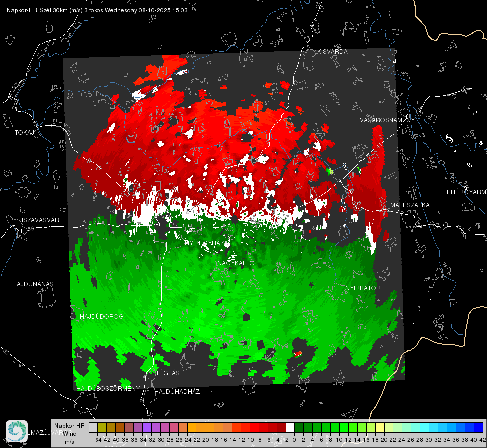Click the legend value label -64
Viewport: 487px width, 448px height.
[x=97, y=440]
